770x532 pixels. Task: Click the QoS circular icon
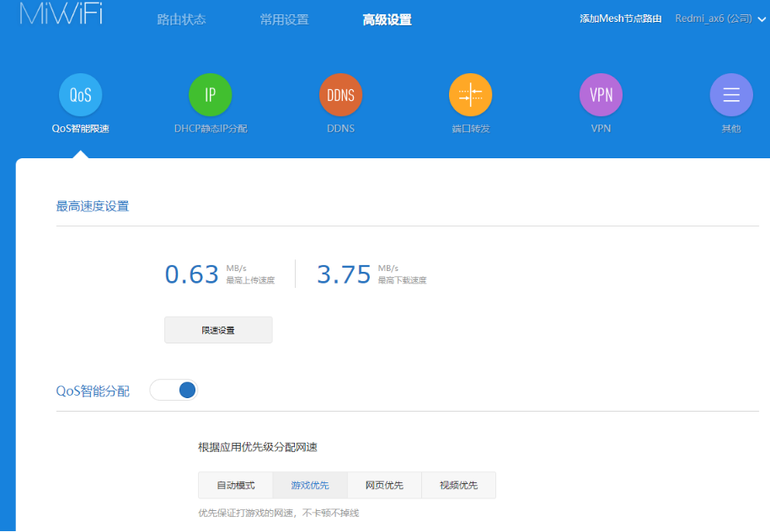80,95
